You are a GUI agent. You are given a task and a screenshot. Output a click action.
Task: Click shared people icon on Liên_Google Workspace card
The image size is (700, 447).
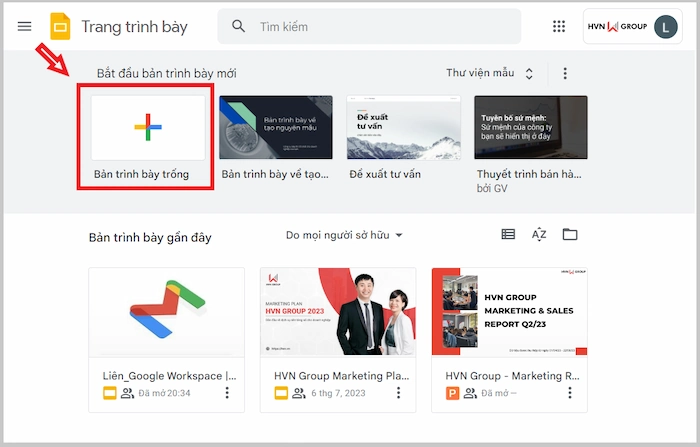point(127,393)
